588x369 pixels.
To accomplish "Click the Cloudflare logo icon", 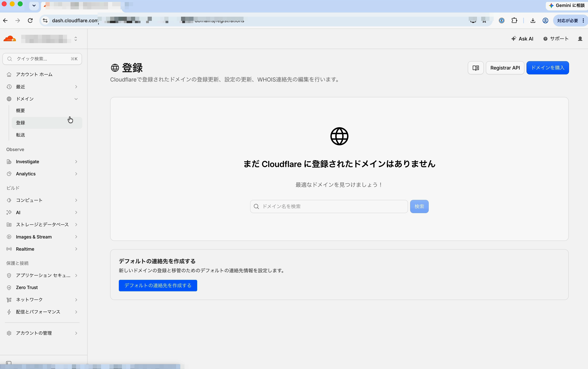I will pos(10,39).
